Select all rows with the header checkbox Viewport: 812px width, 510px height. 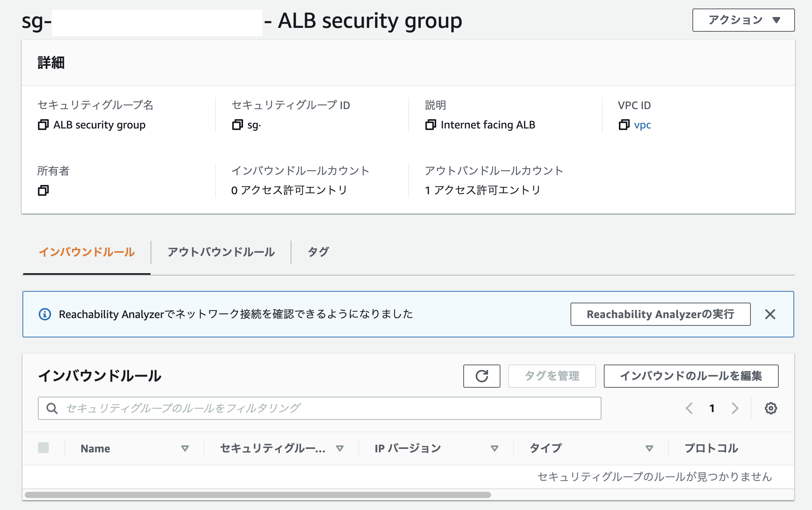click(x=43, y=448)
